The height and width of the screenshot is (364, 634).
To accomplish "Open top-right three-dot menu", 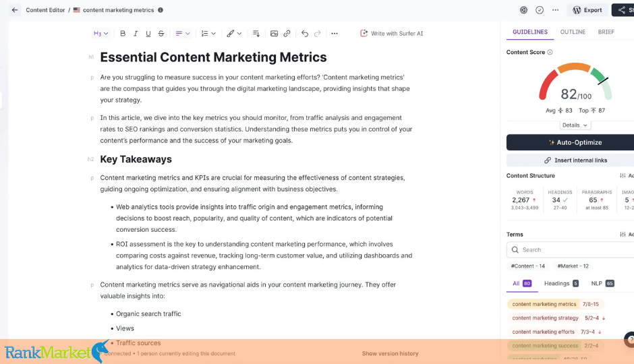I will [556, 10].
